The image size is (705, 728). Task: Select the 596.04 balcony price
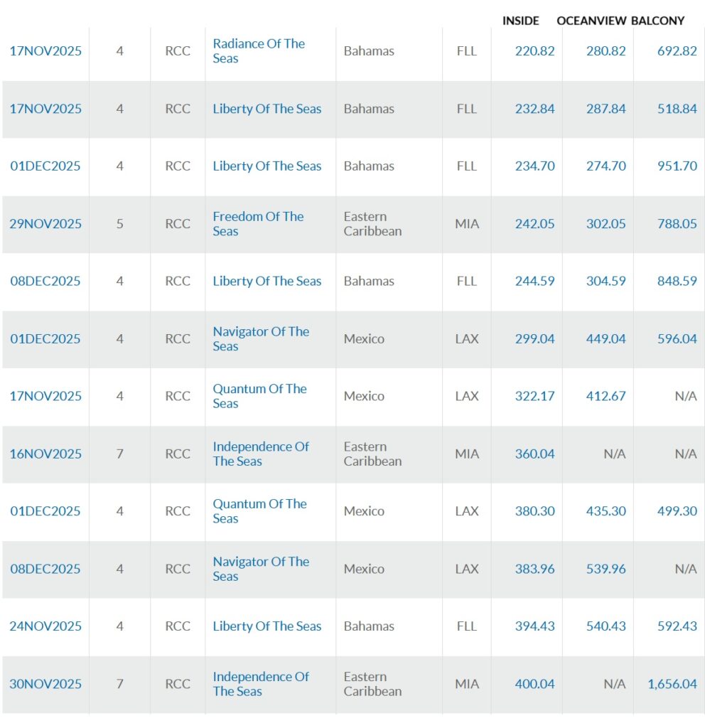tap(672, 338)
